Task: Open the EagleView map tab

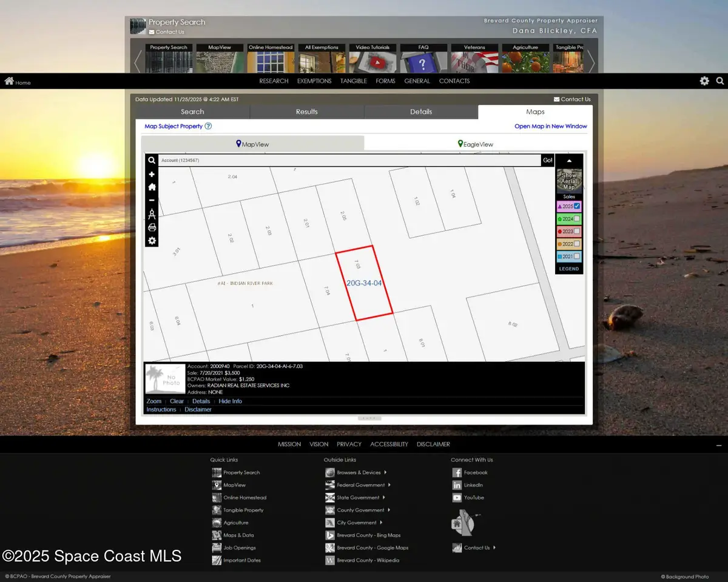Action: [479, 144]
